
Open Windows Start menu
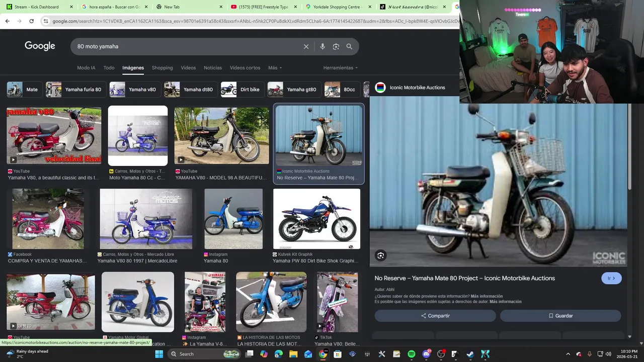click(159, 354)
